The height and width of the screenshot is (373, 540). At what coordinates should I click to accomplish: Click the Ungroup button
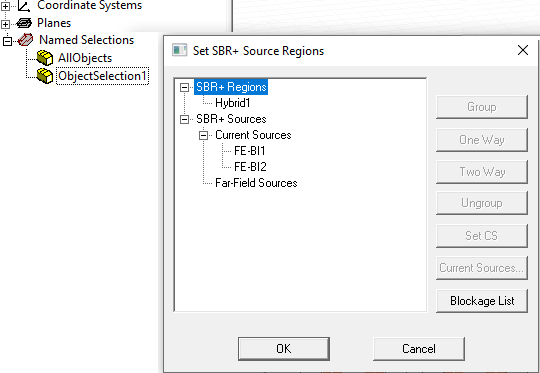coord(482,203)
